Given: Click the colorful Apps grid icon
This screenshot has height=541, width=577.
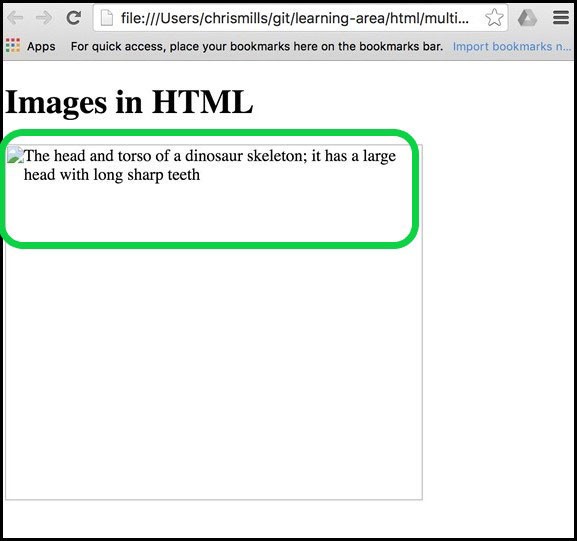Looking at the screenshot, I should coord(13,46).
